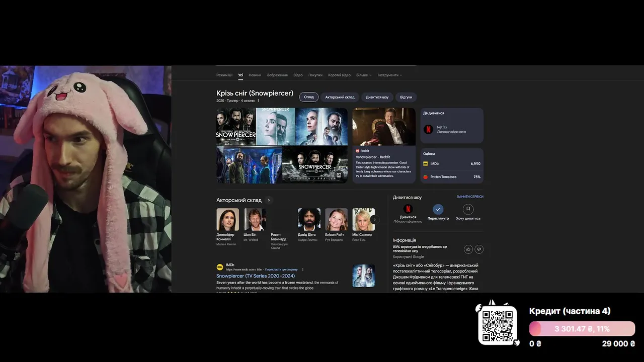Open the IMDb 6,9/10 rating row
Screen dimensions: 644x362
452,164
